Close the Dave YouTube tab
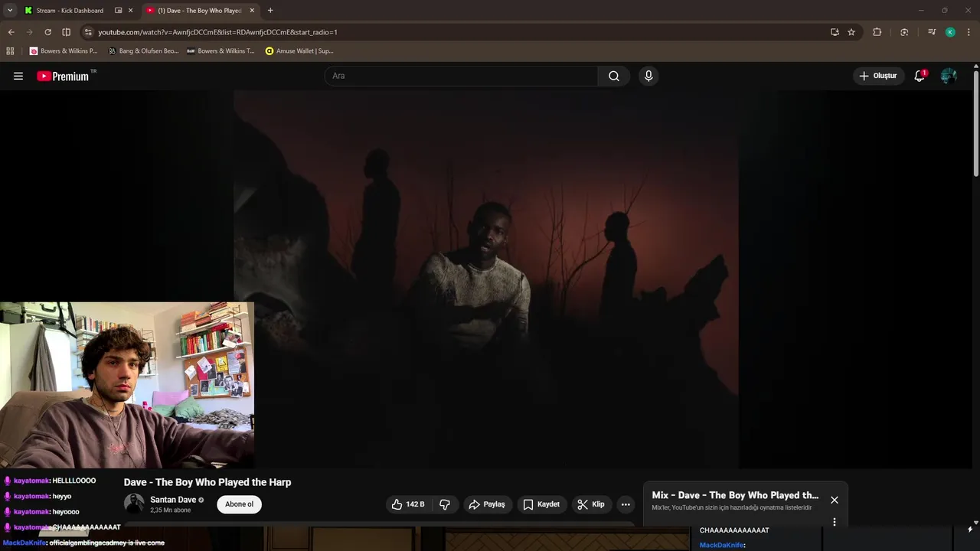980x551 pixels. point(252,11)
